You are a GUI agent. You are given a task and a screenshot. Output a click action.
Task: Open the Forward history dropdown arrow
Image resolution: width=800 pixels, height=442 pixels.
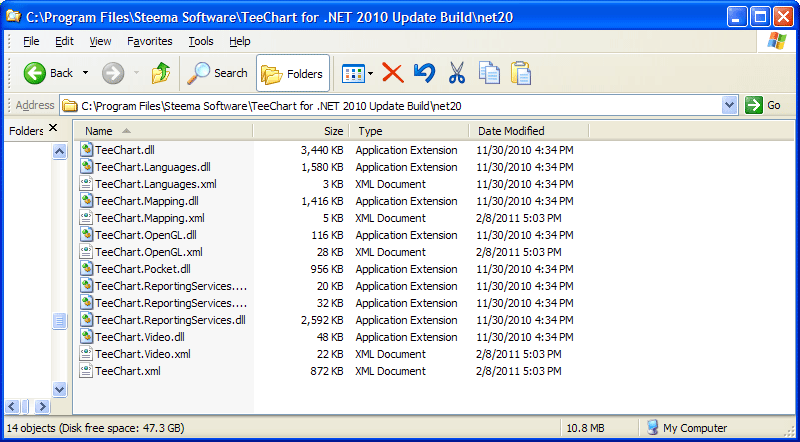point(136,73)
